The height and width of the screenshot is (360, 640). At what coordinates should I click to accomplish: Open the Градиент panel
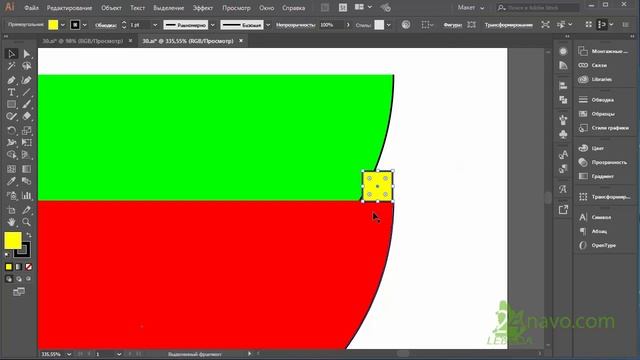pos(603,176)
